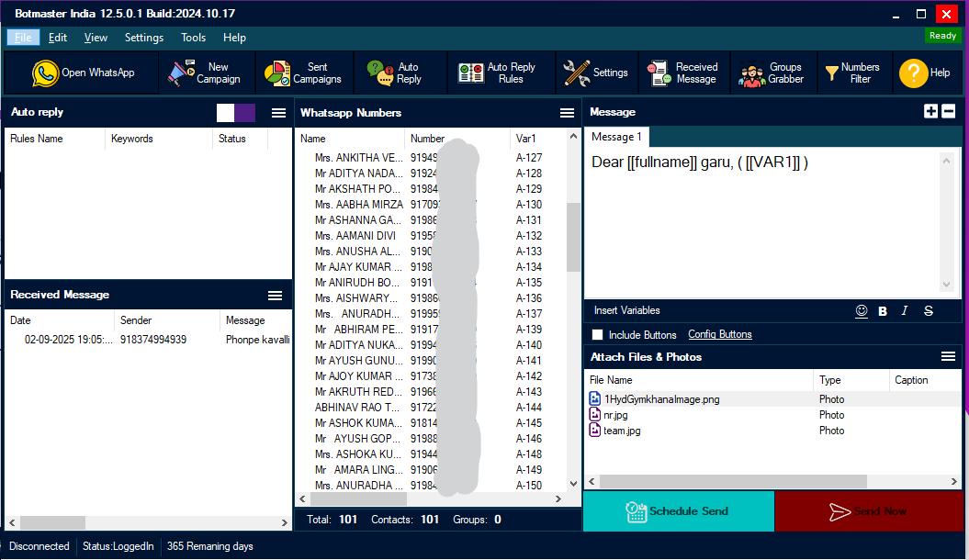Screen dimensions: 969x560
Task: Open the View menu
Action: [x=96, y=38]
